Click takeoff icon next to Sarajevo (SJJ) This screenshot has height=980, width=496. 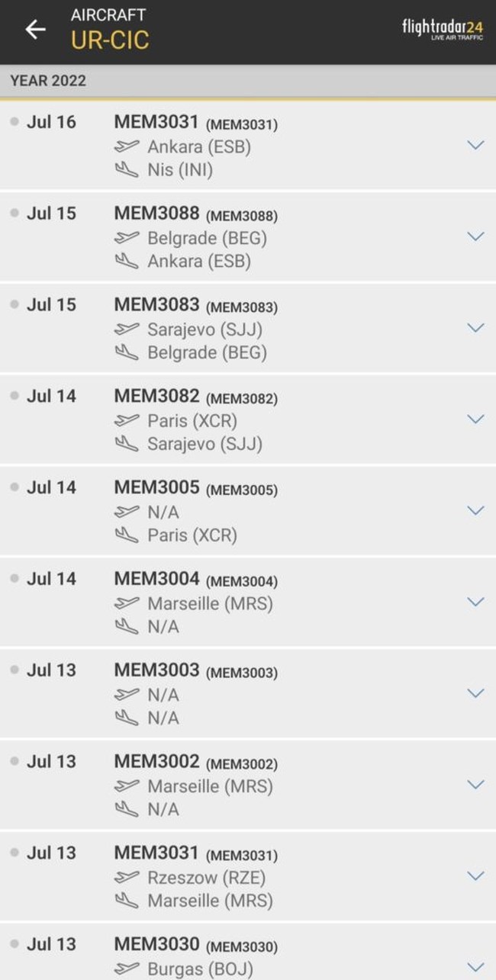point(127,329)
